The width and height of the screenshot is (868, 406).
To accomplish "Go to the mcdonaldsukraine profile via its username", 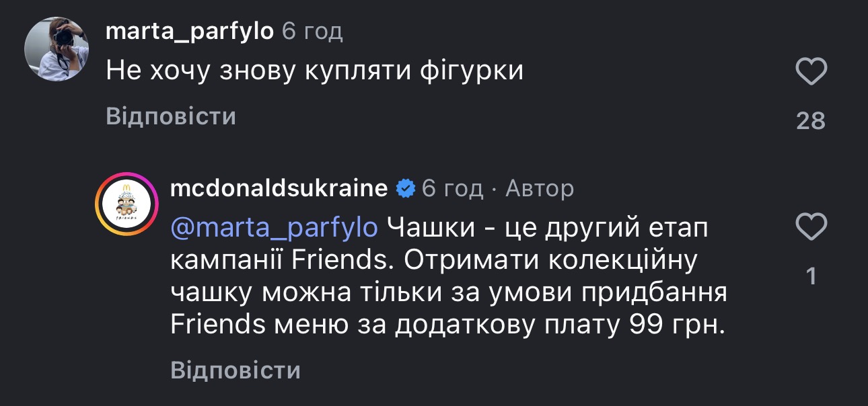I will [279, 189].
